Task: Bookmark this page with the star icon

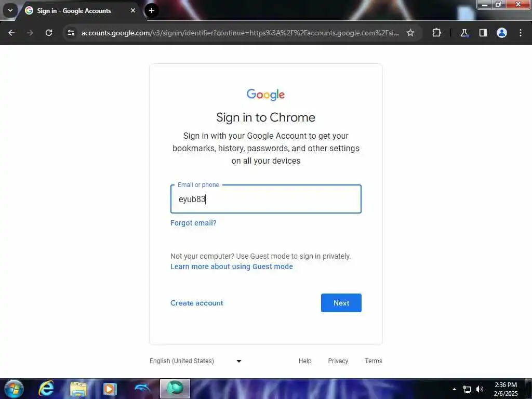Action: [410, 33]
